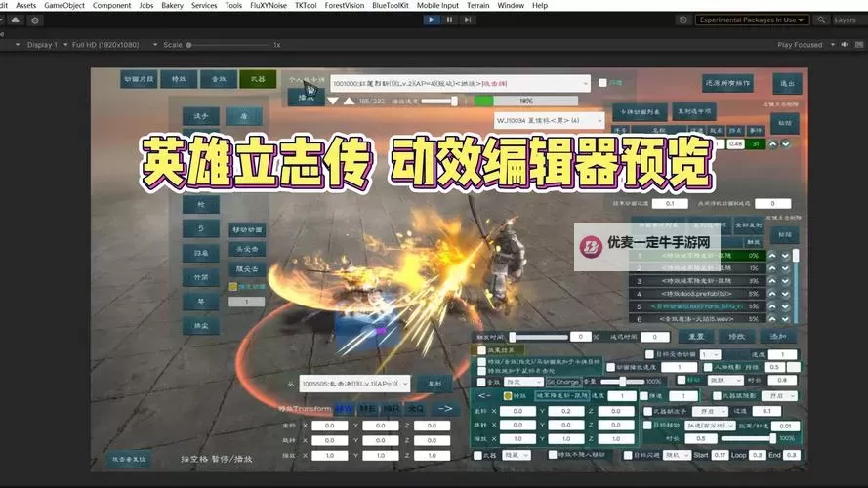Start Play mode in Unity toolbar
Screen dimensions: 868x488
tap(431, 20)
